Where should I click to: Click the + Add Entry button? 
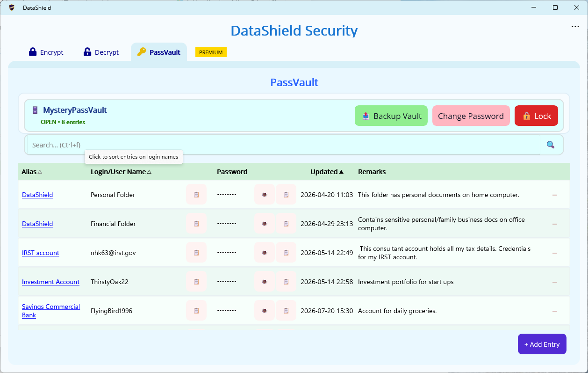542,344
